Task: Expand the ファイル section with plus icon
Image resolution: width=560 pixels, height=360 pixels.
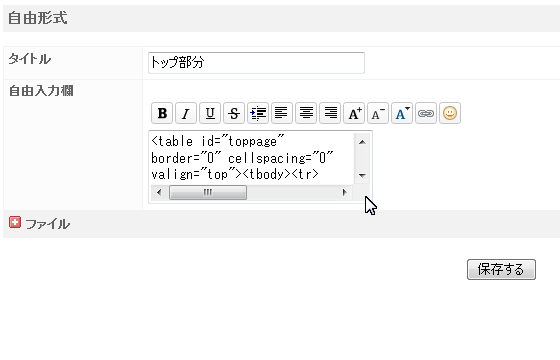Action: tap(15, 222)
